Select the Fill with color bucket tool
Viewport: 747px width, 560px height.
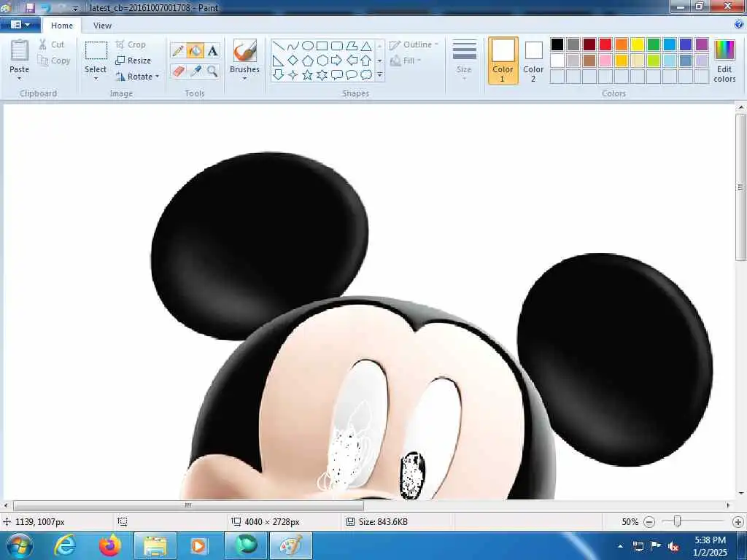coord(196,51)
